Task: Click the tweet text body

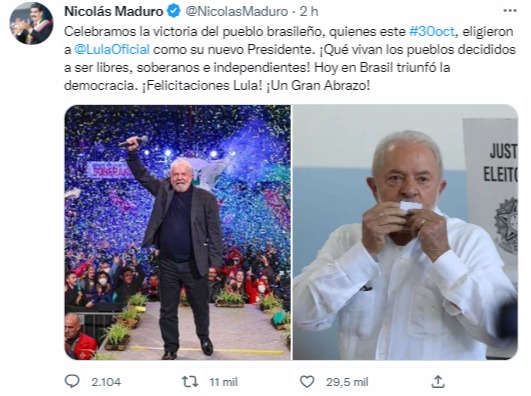Action: tap(290, 59)
